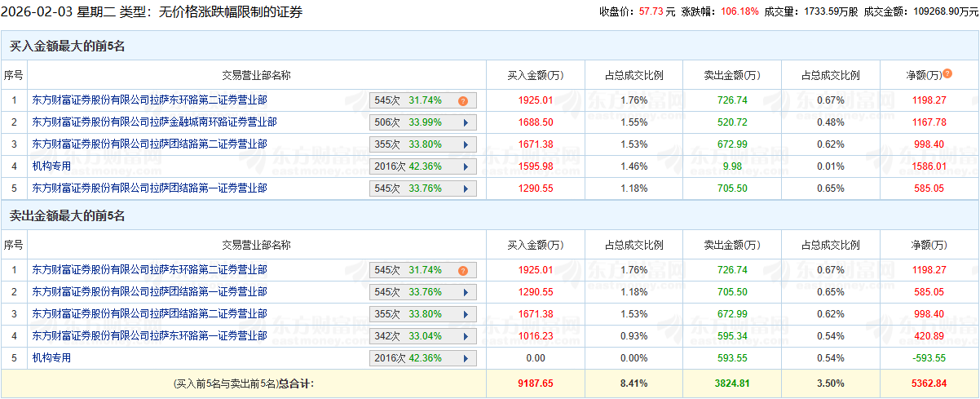This screenshot has height=399, width=980.
Task: Open 拉萨东环路第一证券营业部 brokerage link
Action: (149, 335)
